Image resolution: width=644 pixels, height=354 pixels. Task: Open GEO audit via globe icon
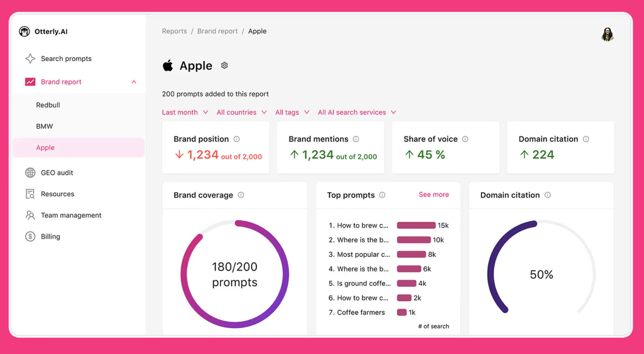pos(30,173)
